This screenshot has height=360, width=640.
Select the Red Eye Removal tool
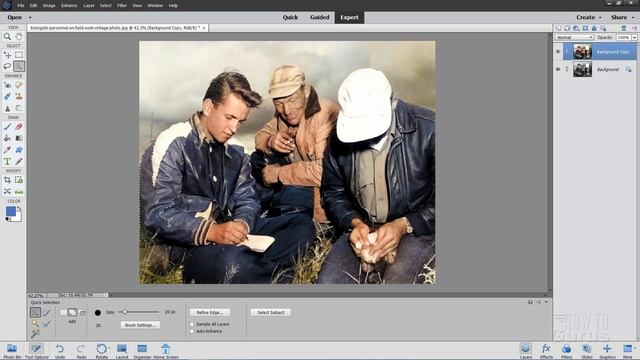[x=7, y=85]
